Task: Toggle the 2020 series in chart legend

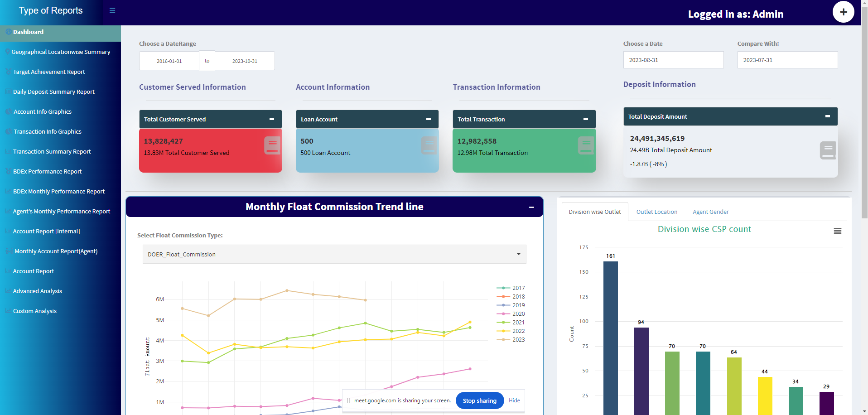Action: click(511, 314)
